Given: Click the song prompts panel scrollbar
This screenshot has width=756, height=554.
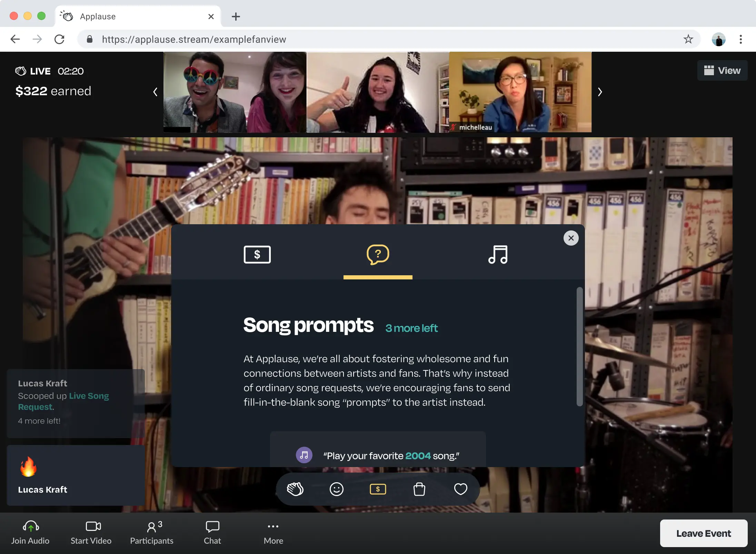Looking at the screenshot, I should 579,347.
